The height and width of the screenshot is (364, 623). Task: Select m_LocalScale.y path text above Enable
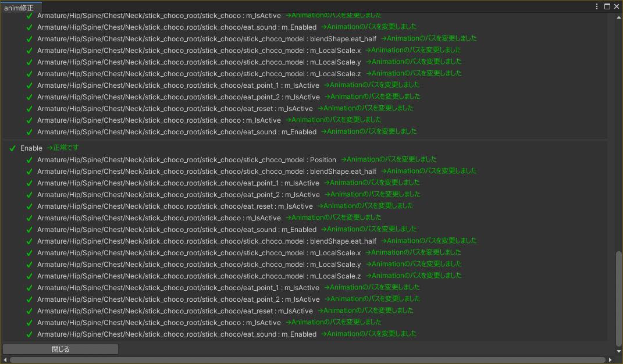point(199,62)
